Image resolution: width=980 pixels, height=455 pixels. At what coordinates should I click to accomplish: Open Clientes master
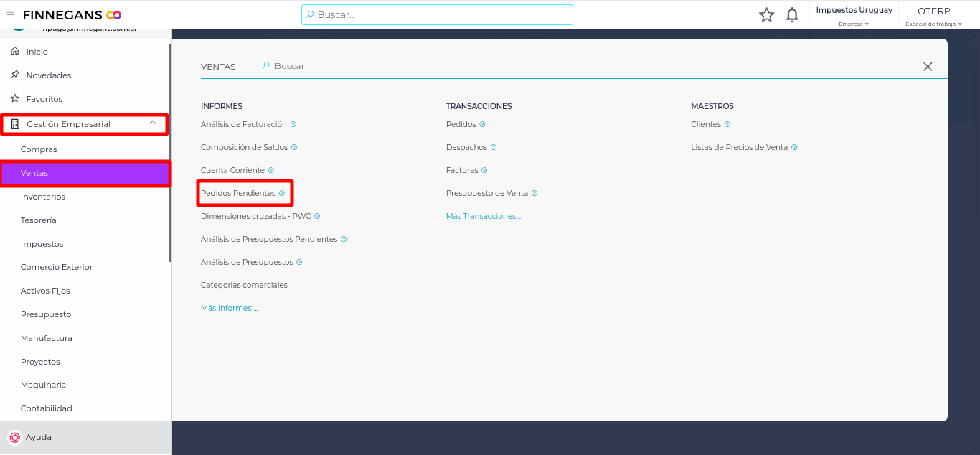706,124
